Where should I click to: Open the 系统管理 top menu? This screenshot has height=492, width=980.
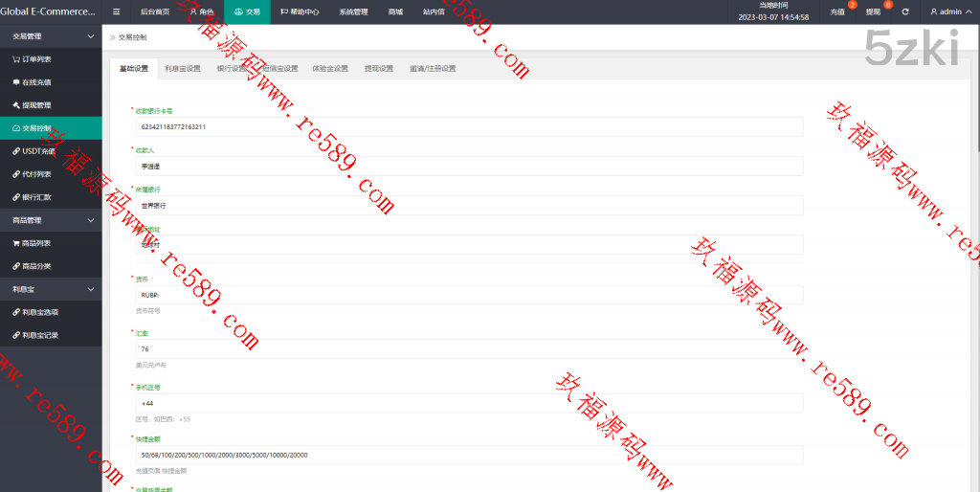point(354,11)
